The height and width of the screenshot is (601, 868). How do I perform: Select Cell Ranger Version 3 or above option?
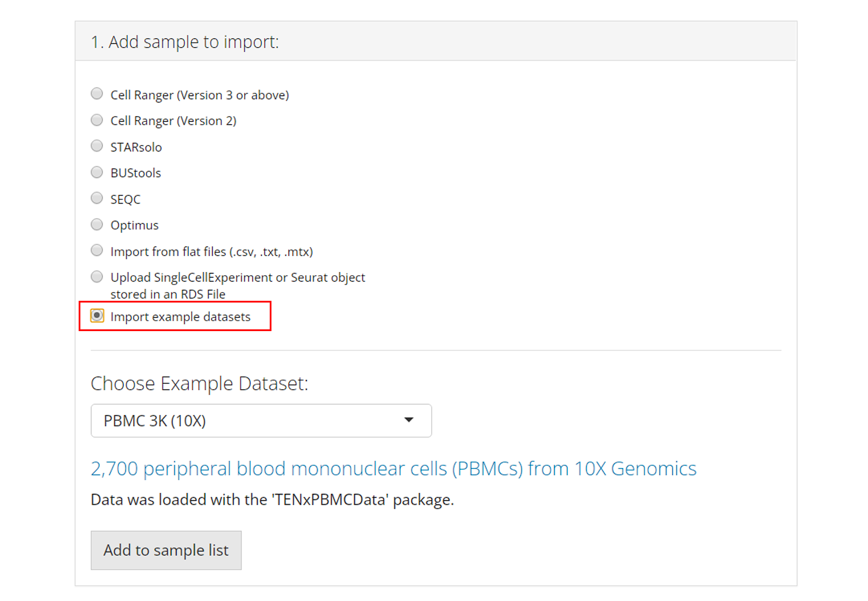coord(97,94)
